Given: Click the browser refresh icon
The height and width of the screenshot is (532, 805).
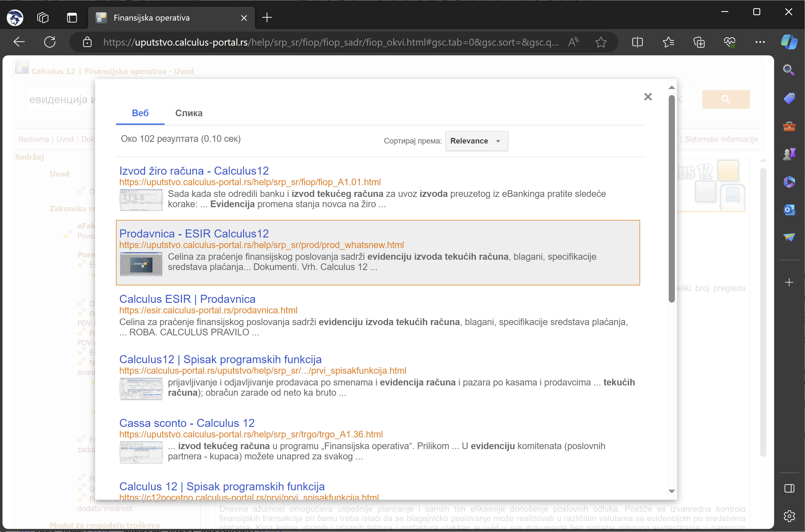Looking at the screenshot, I should [49, 42].
